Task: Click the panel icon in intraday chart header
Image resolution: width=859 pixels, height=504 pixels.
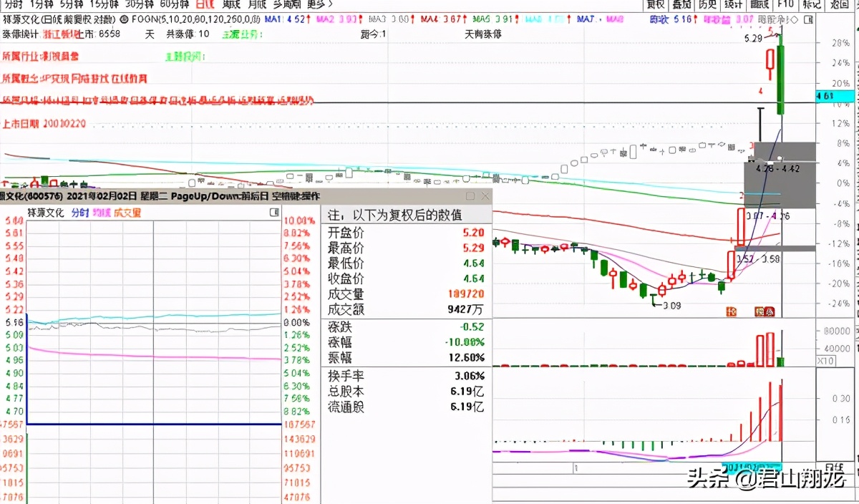Action: tap(273, 213)
